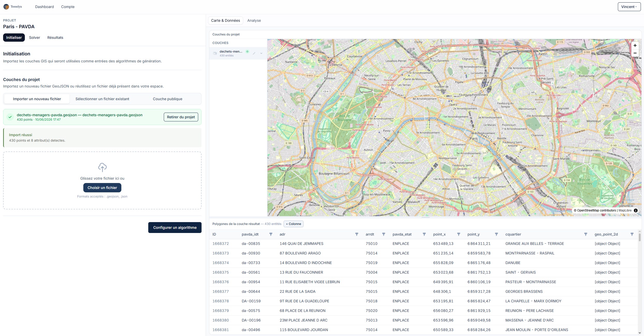Open row ID 1668381

pos(221,330)
